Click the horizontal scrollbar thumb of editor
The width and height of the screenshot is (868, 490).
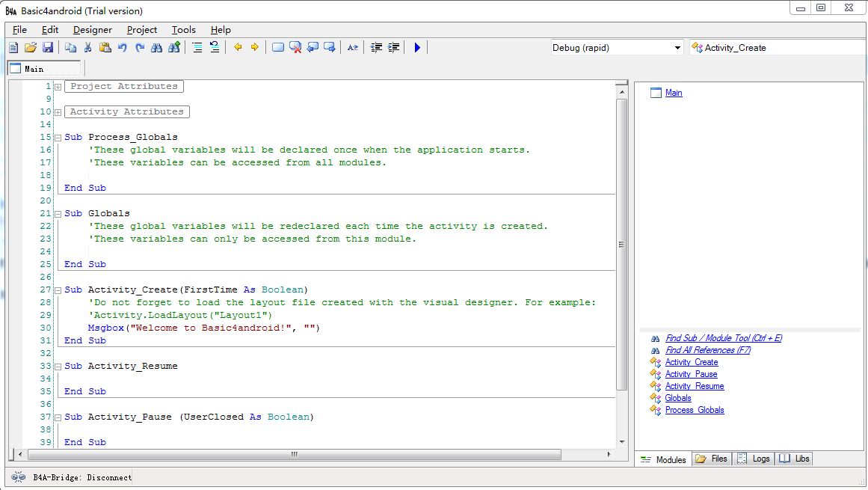click(x=295, y=455)
